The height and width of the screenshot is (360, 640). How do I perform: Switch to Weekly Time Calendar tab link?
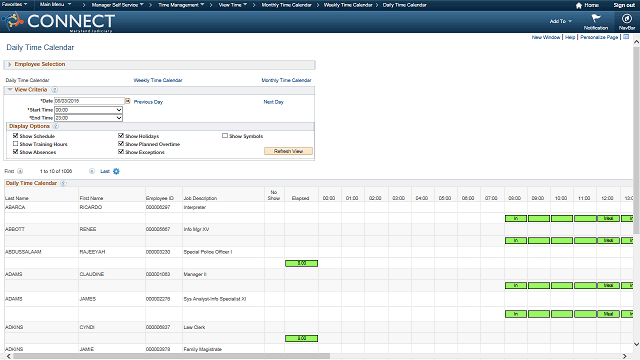coord(158,80)
